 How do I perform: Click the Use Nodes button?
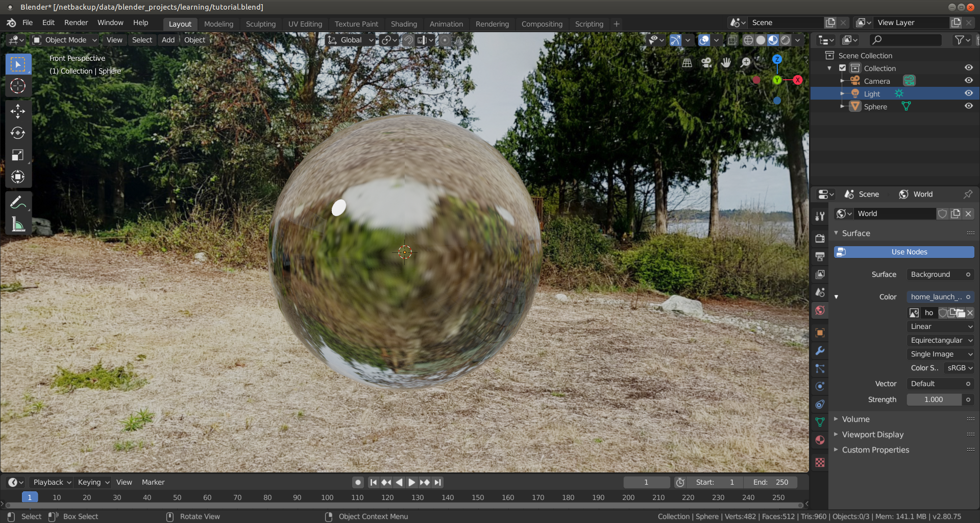coord(903,252)
